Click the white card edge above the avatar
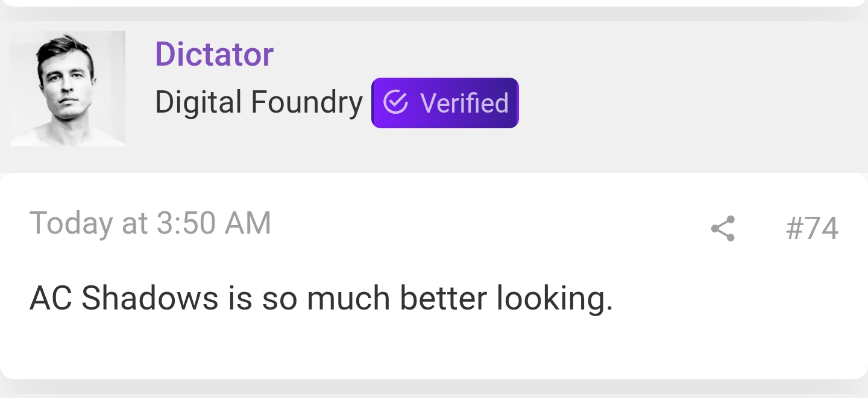The height and width of the screenshot is (398, 868). click(422, 2)
